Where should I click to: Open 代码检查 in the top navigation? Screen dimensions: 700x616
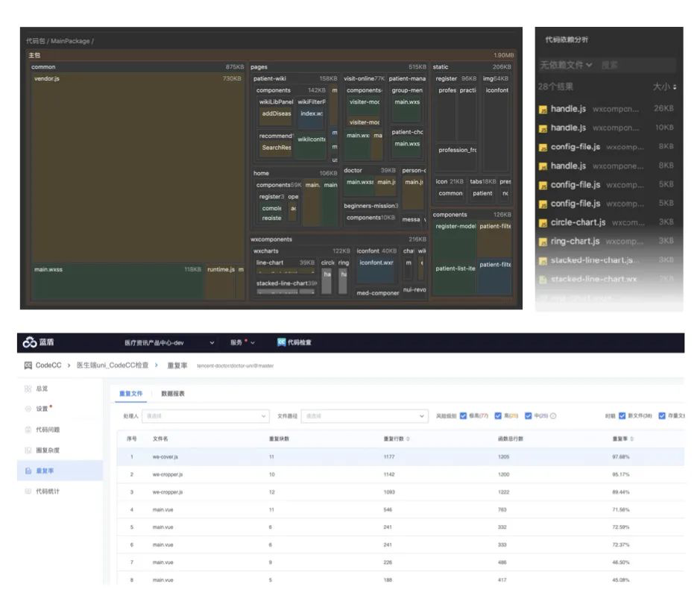(294, 342)
